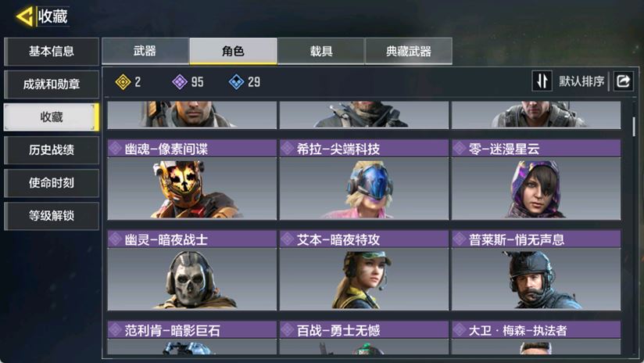Click the yellow back arrow icon

pyautogui.click(x=25, y=17)
